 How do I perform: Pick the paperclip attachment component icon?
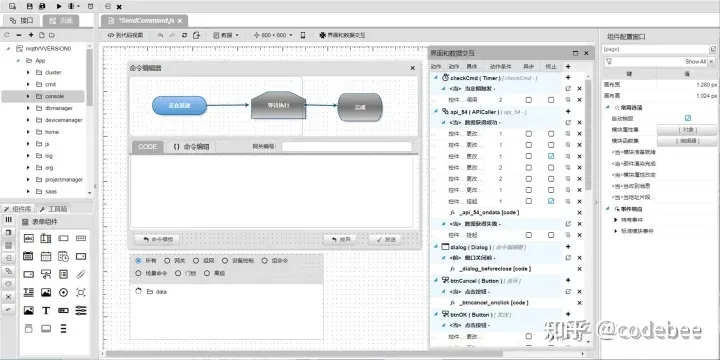pos(81,274)
